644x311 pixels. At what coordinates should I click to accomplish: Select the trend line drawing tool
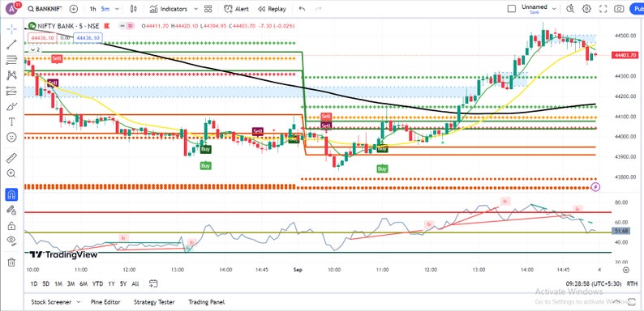point(11,45)
